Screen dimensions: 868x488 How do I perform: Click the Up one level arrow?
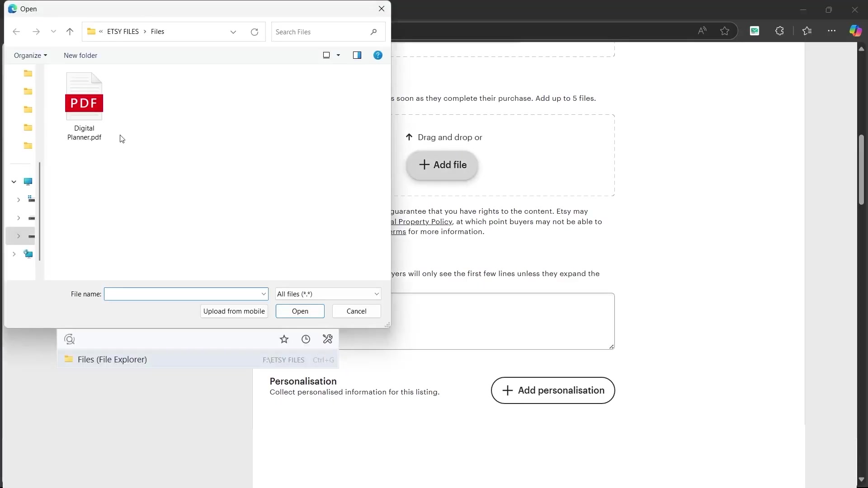point(70,32)
